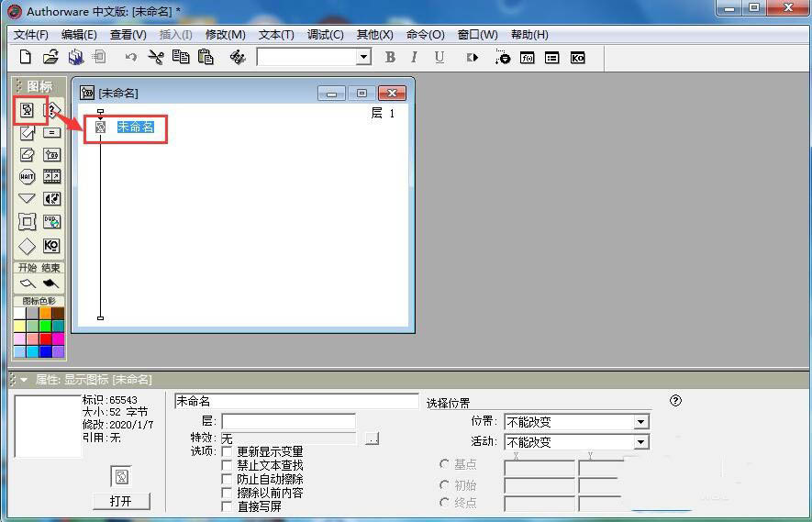This screenshot has height=522, width=812.
Task: Open the 文件(F) menu
Action: coord(31,35)
